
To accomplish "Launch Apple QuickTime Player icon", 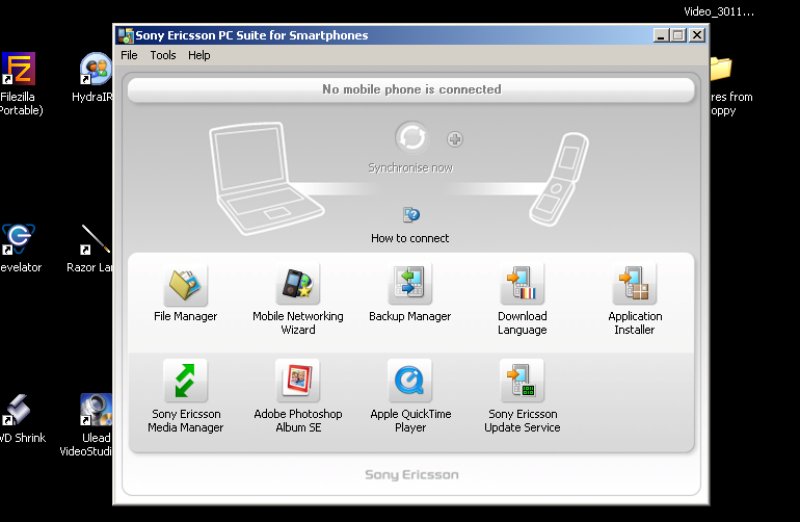I will [x=410, y=381].
